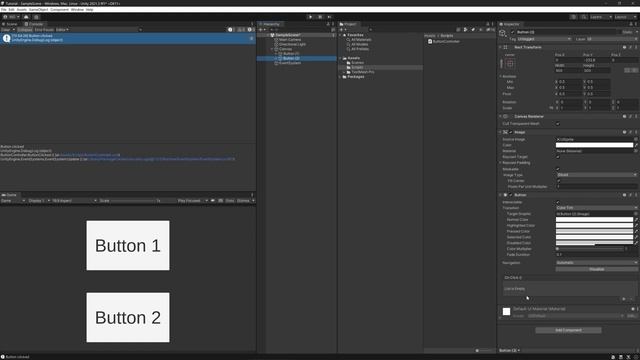Image resolution: width=640 pixels, height=360 pixels.
Task: Open the File menu
Action: [4, 9]
